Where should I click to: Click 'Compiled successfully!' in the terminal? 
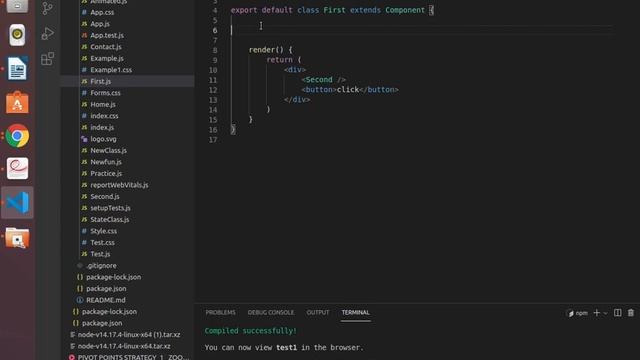(x=251, y=331)
